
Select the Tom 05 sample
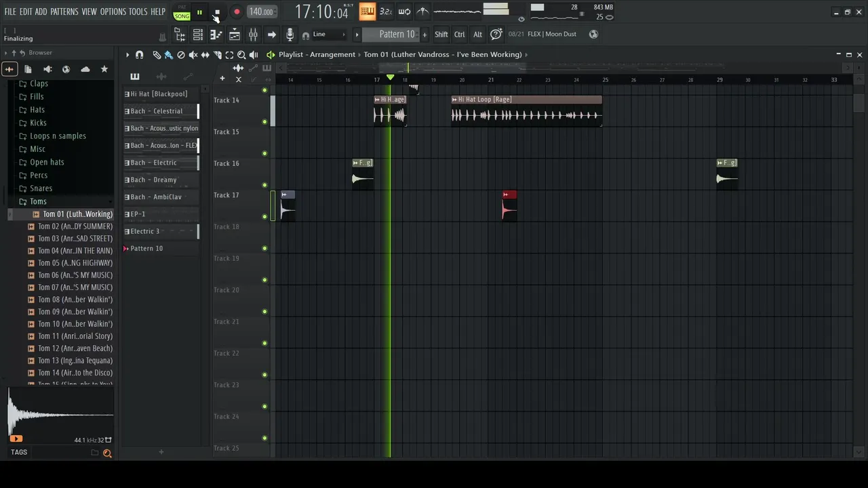(x=71, y=263)
